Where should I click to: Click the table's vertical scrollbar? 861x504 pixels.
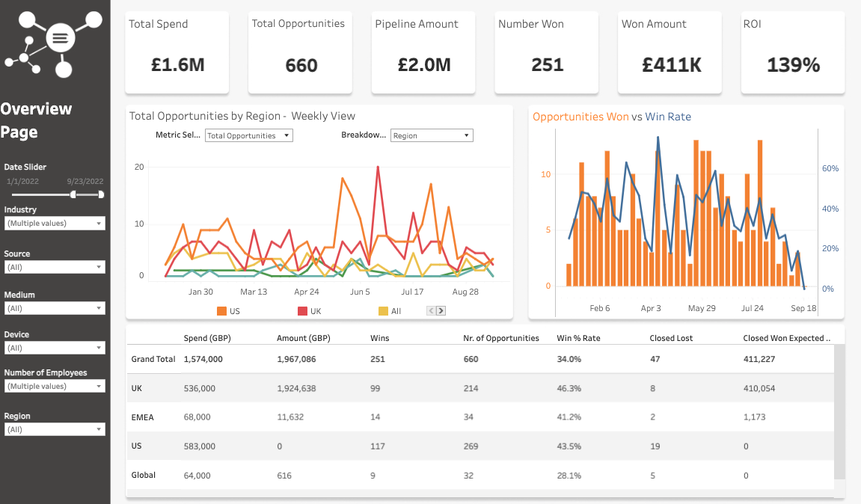tap(839, 411)
